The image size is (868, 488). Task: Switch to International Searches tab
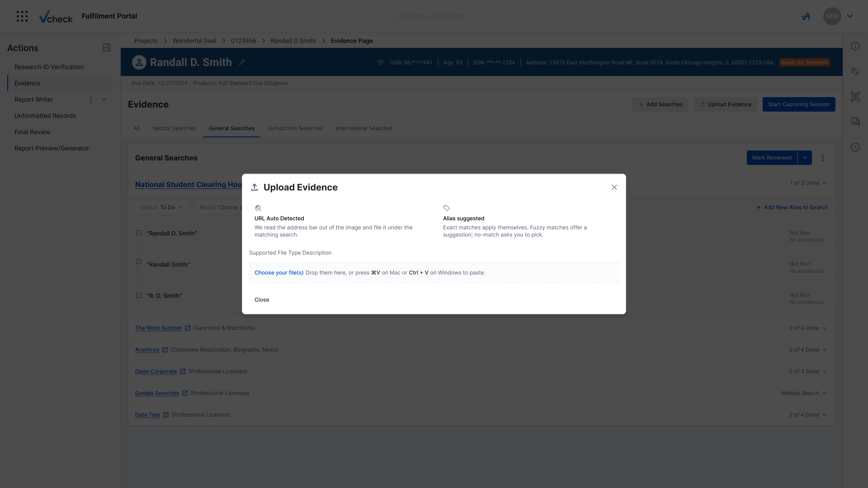364,128
